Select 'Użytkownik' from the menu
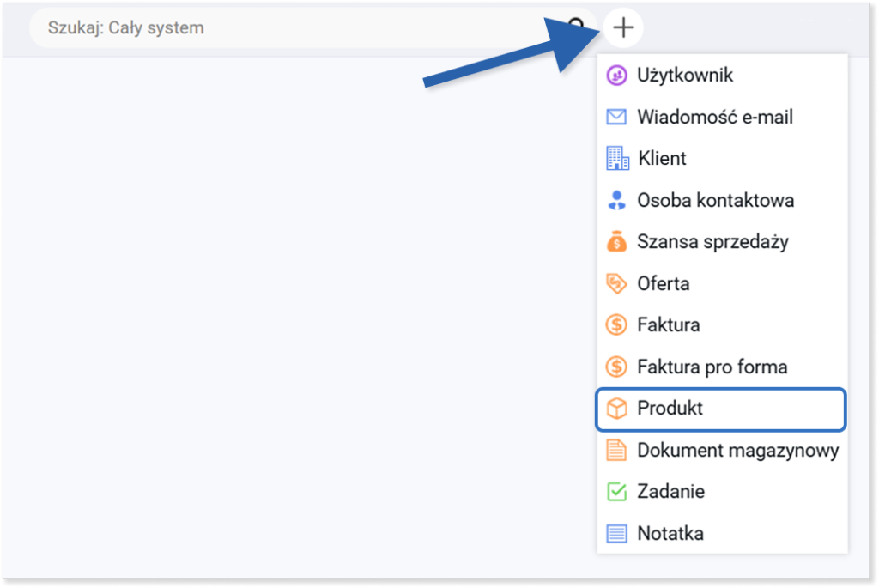The height and width of the screenshot is (588, 879). click(684, 76)
